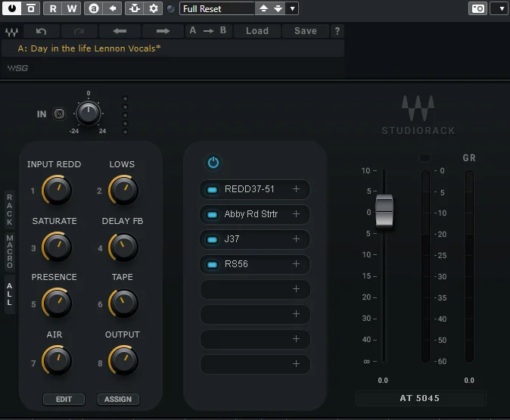The image size is (510, 420).
Task: Bypass the REDD37-51 plugin slot LED
Action: point(213,190)
